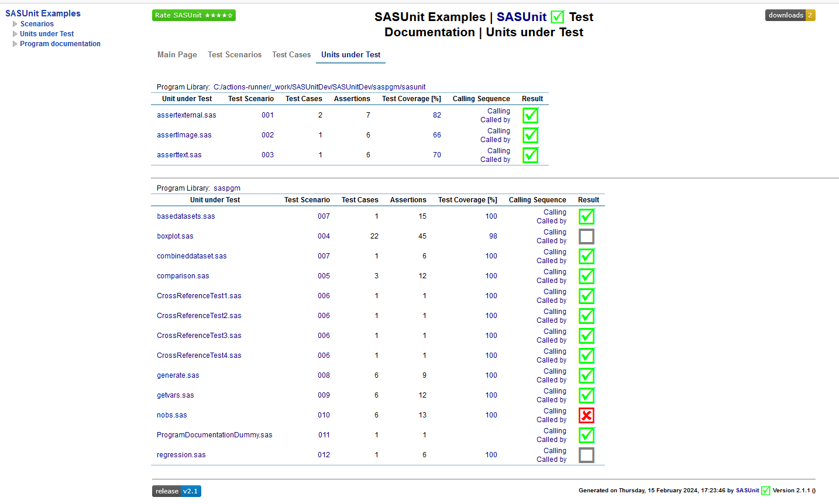Open Program documentation in sidebar tree
Screen dimensions: 839x504
tap(60, 44)
